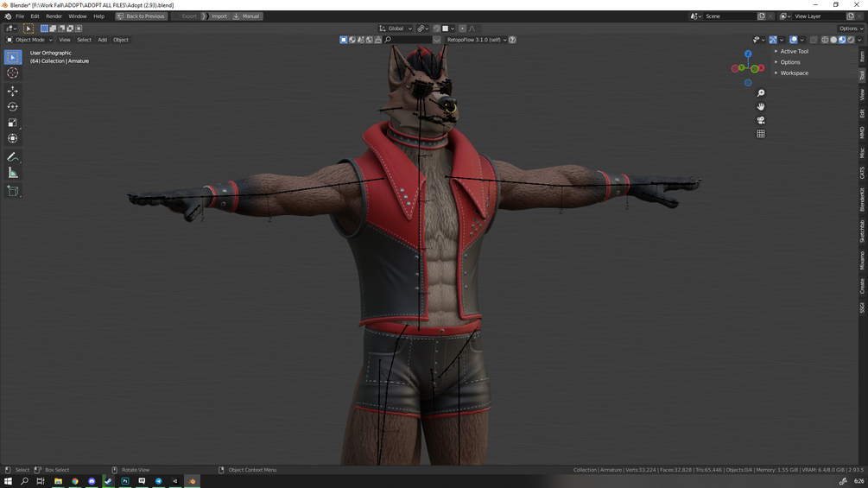The height and width of the screenshot is (488, 868).
Task: Open pivot point dropdown
Action: [x=423, y=29]
